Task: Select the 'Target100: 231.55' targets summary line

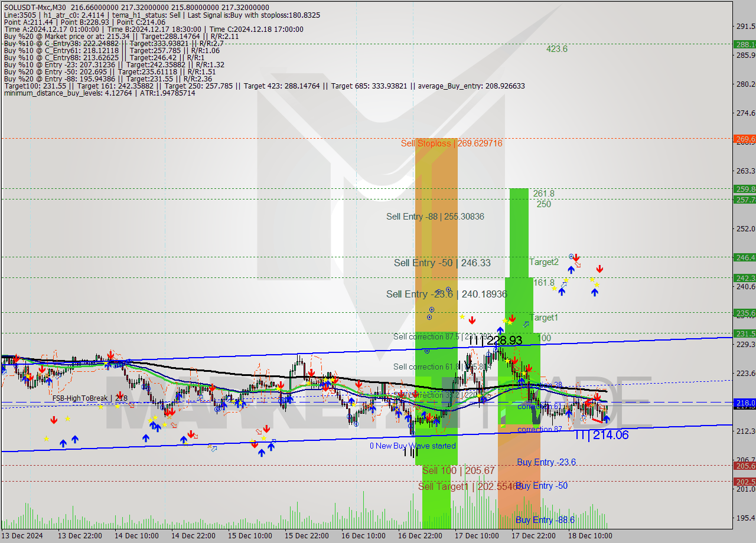Action: tap(264, 86)
